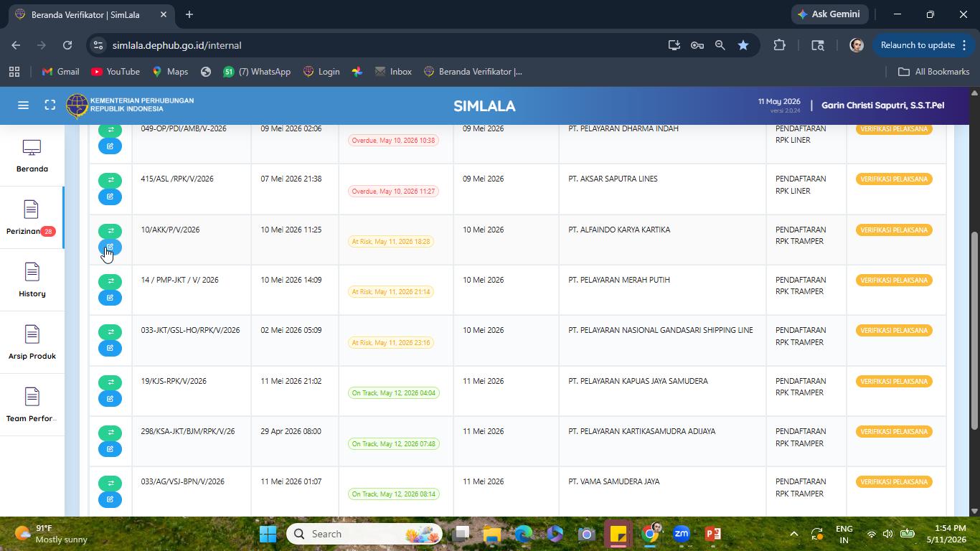Open File Explorer from taskbar
The image size is (980, 551).
pos(492,534)
